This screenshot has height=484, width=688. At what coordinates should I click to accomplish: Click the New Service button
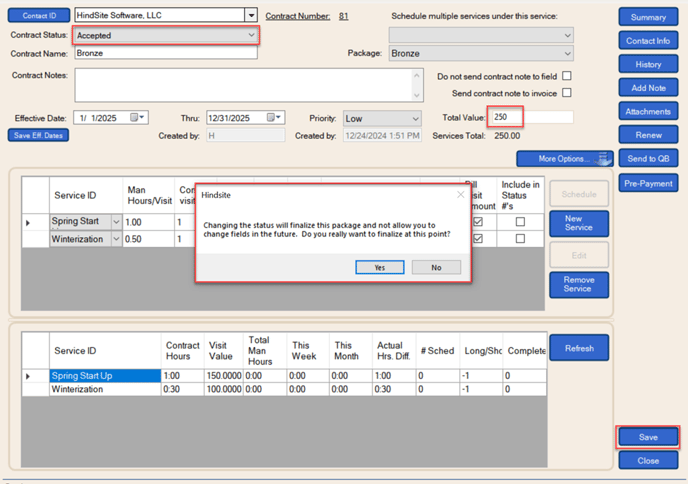[579, 223]
